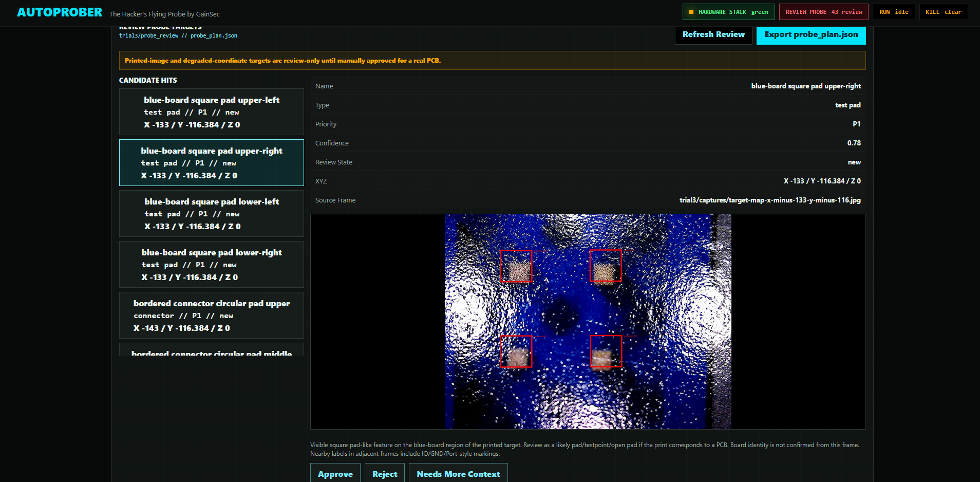Export probe_plan.json

point(811,35)
